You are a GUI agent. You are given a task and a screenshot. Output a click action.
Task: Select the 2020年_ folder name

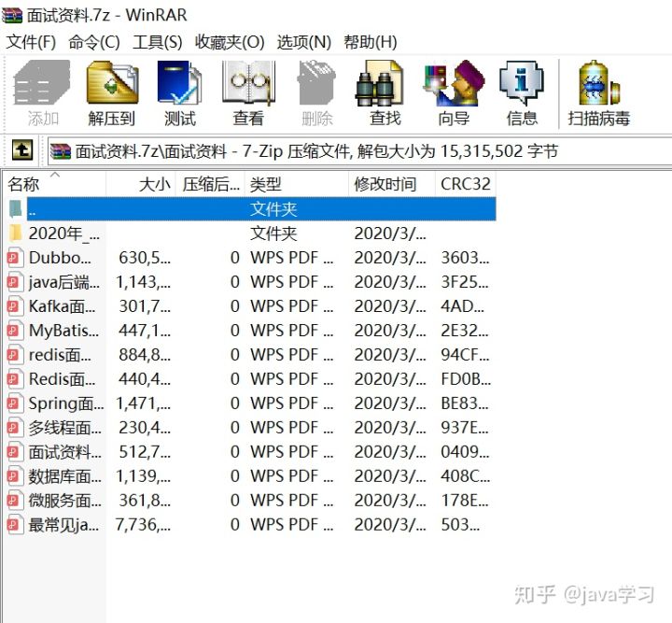click(64, 234)
